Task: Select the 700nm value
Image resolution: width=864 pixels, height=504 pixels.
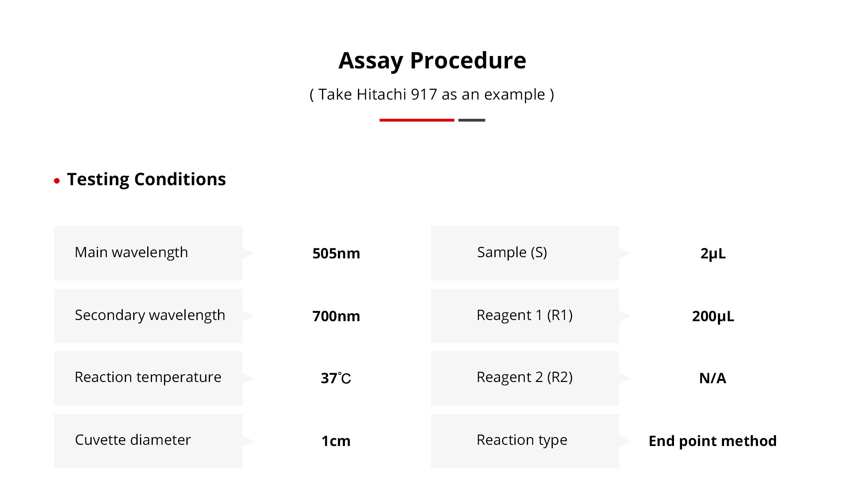Action: click(336, 316)
